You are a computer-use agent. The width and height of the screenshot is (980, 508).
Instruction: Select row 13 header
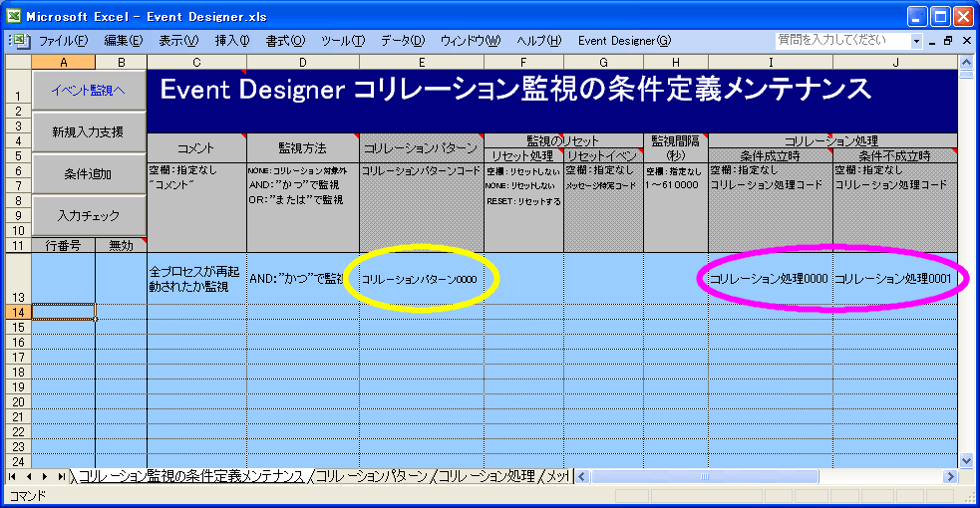[x=18, y=278]
